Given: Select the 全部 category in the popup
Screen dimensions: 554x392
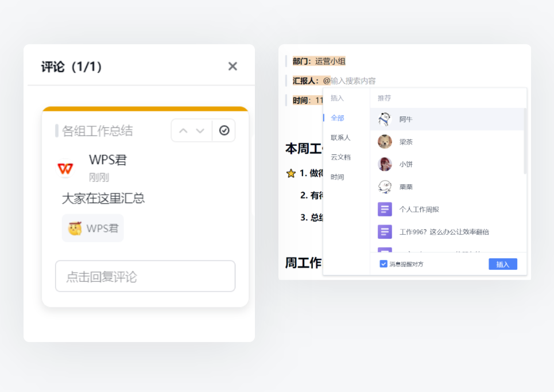Looking at the screenshot, I should coord(336,119).
